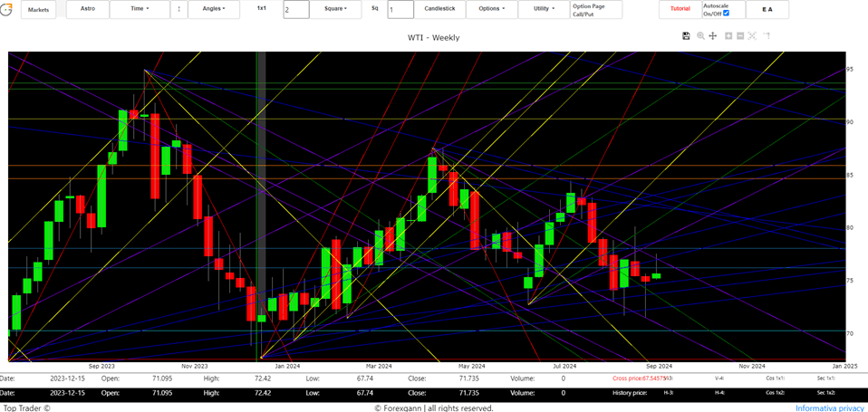Toggle the Autoscale On/Off checkbox
Screen dimensions: 868x412
coord(726,14)
